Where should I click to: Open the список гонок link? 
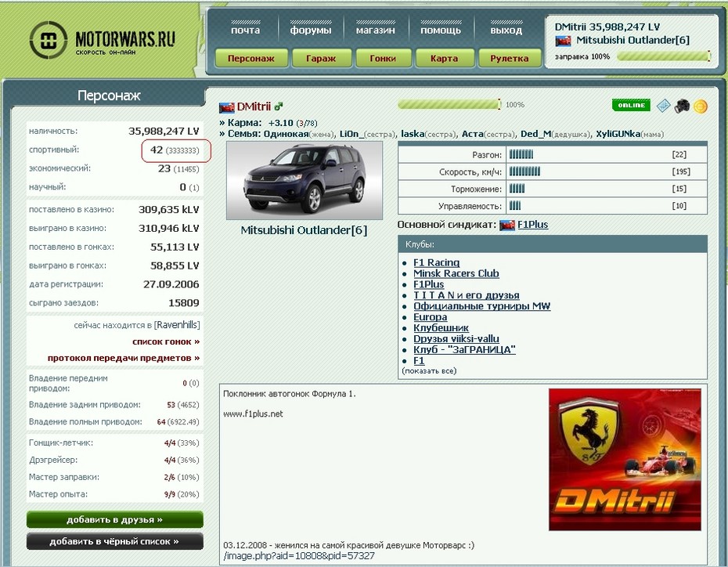coord(166,341)
